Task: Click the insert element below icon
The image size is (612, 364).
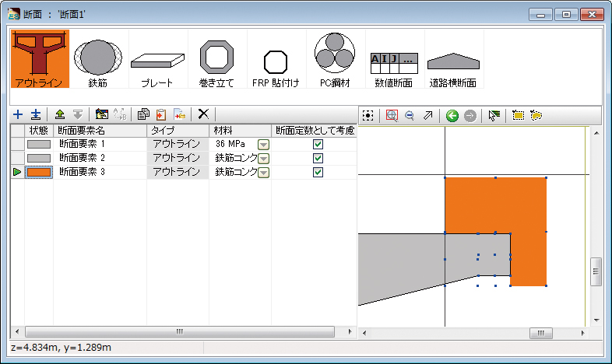Action: click(36, 114)
